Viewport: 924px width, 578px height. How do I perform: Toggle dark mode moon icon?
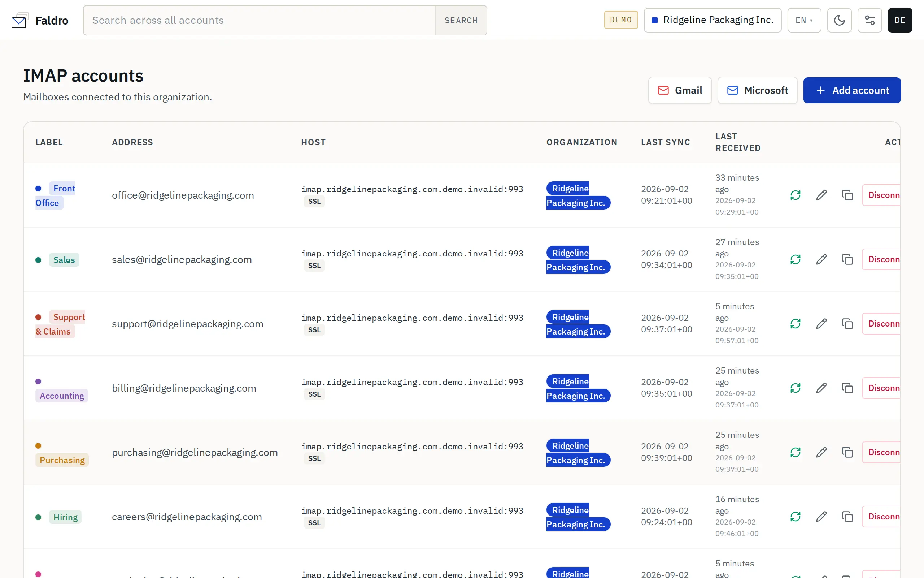[x=839, y=20]
